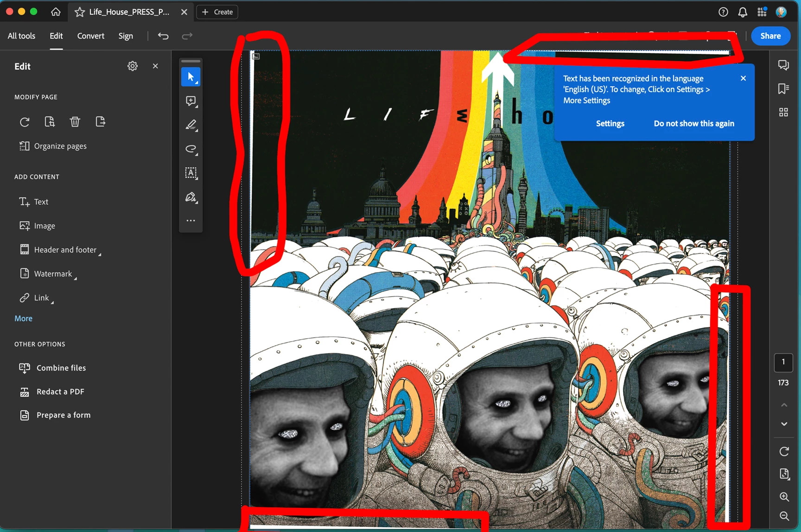Open the user profile avatar

[781, 12]
